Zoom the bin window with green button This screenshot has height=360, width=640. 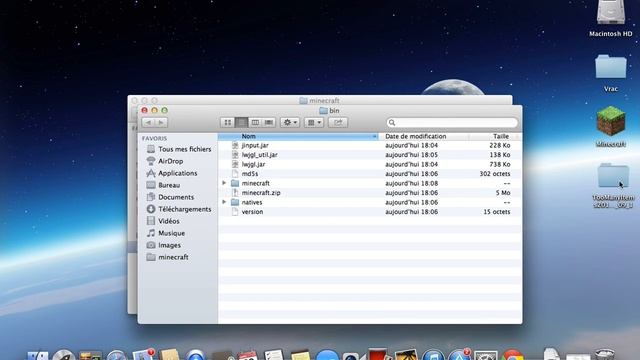[x=164, y=110]
